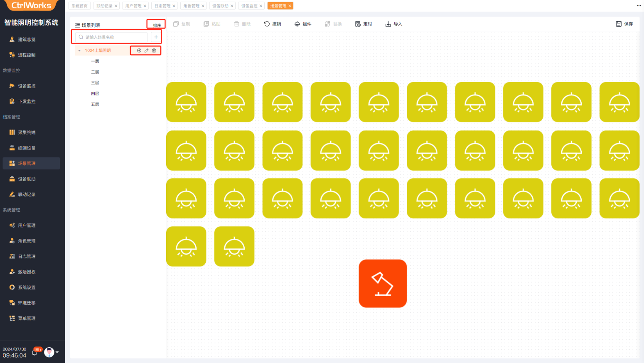Click the 保存 save button
The width and height of the screenshot is (644, 363).
[624, 24]
